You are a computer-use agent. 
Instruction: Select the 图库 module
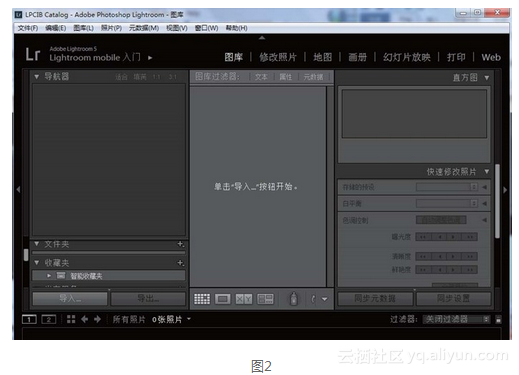click(234, 57)
